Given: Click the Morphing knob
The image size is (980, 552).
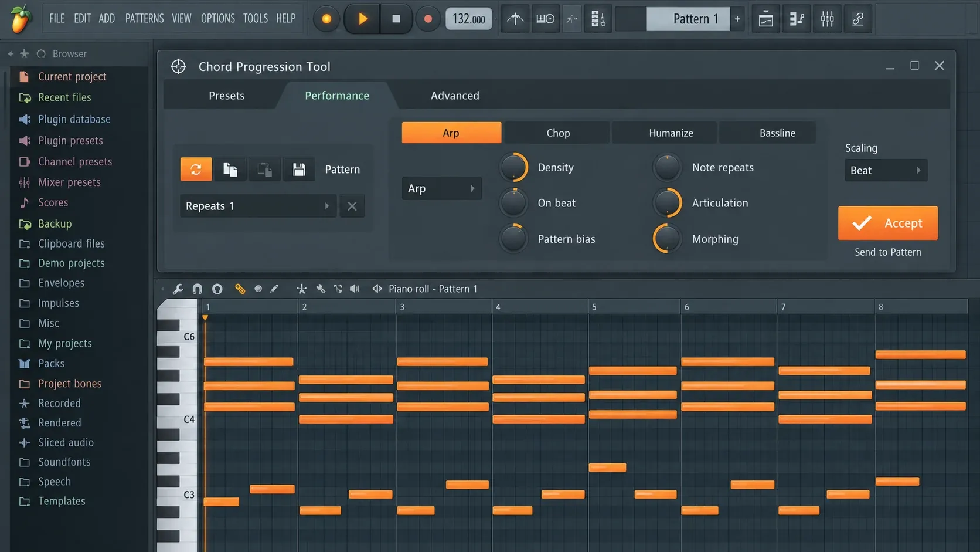Looking at the screenshot, I should [x=667, y=239].
